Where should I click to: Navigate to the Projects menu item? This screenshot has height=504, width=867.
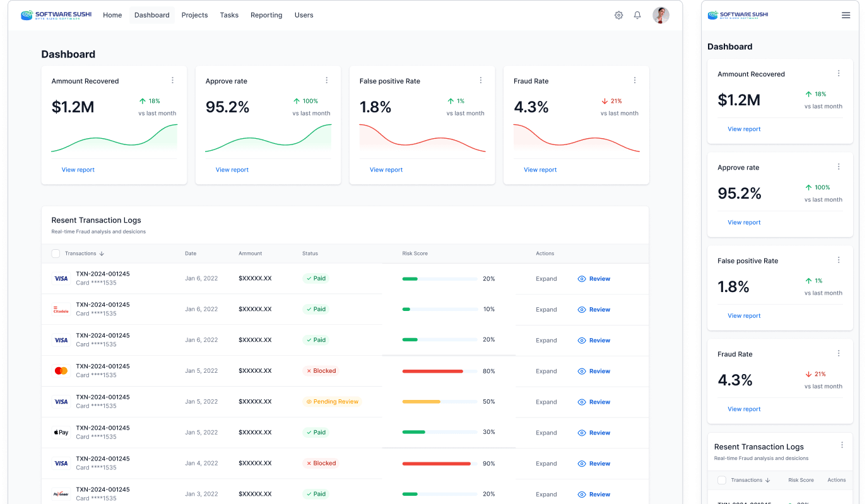194,15
